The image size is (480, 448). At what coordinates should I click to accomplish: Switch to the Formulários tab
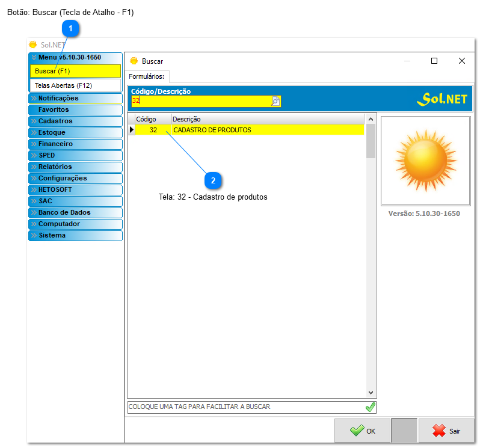point(147,76)
